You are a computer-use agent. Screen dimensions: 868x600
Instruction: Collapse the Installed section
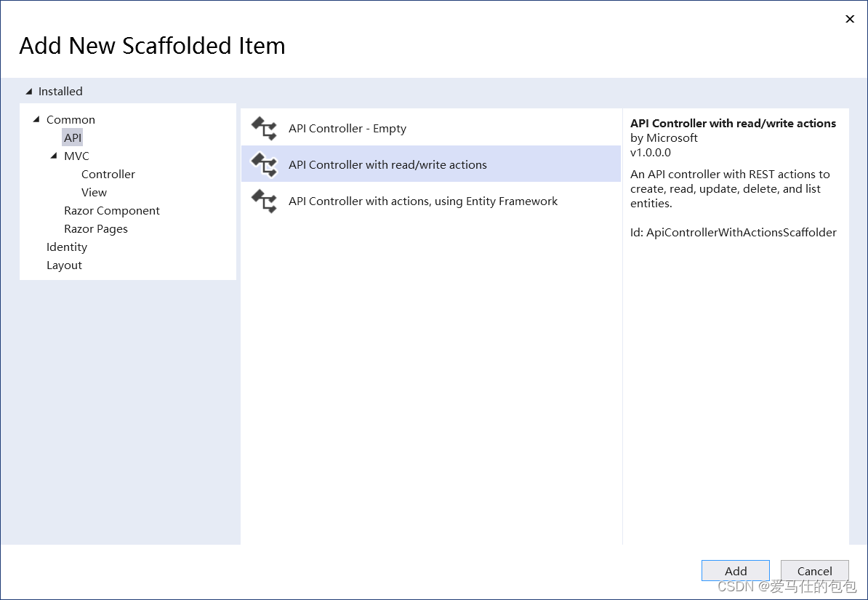(x=29, y=90)
